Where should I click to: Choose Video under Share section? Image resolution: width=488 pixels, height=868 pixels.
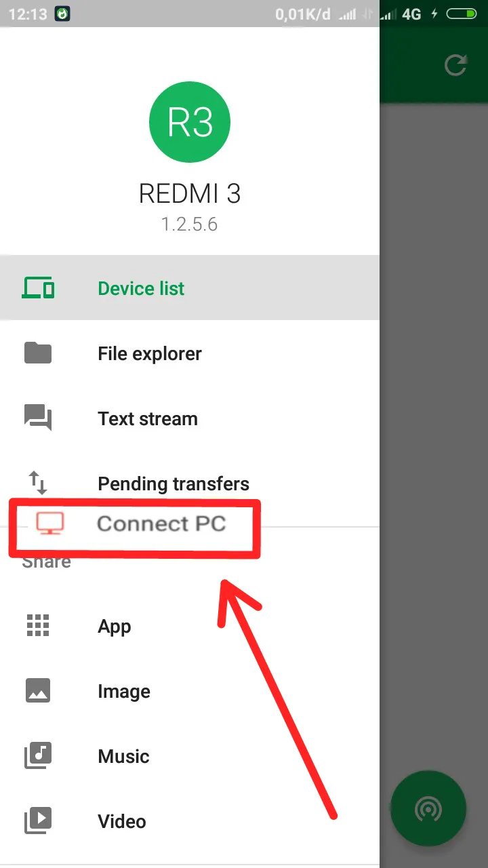point(190,821)
